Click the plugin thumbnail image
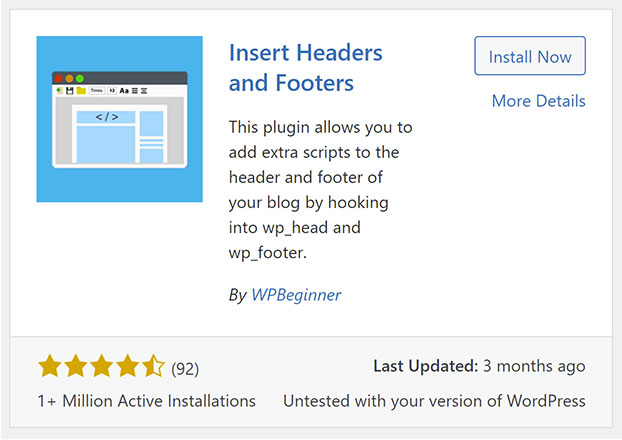The image size is (622, 440). tap(119, 119)
